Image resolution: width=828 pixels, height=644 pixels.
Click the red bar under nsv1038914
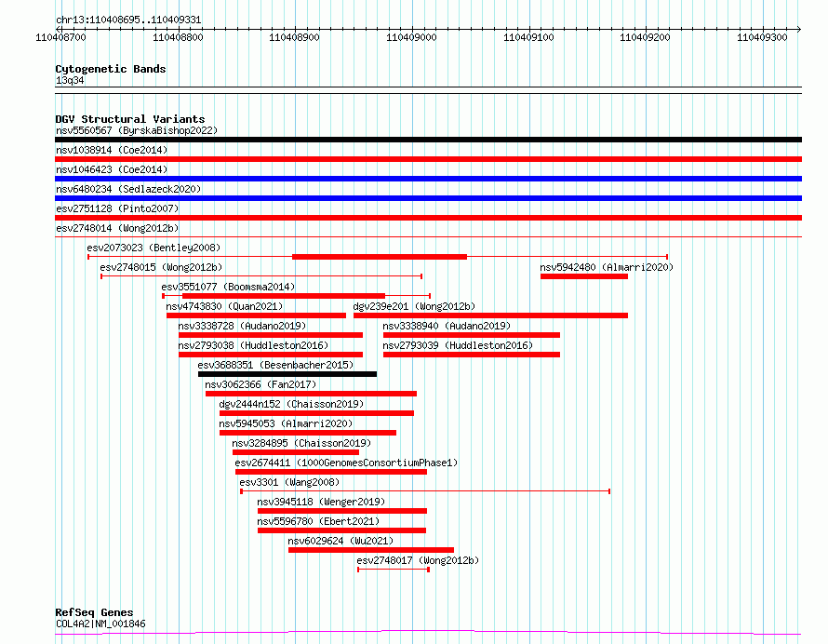pos(428,159)
